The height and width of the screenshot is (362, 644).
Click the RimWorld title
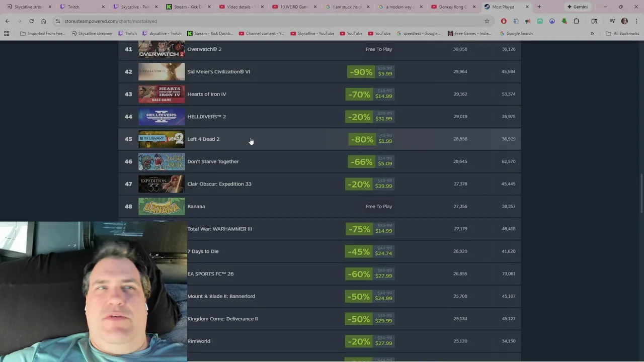click(199, 341)
